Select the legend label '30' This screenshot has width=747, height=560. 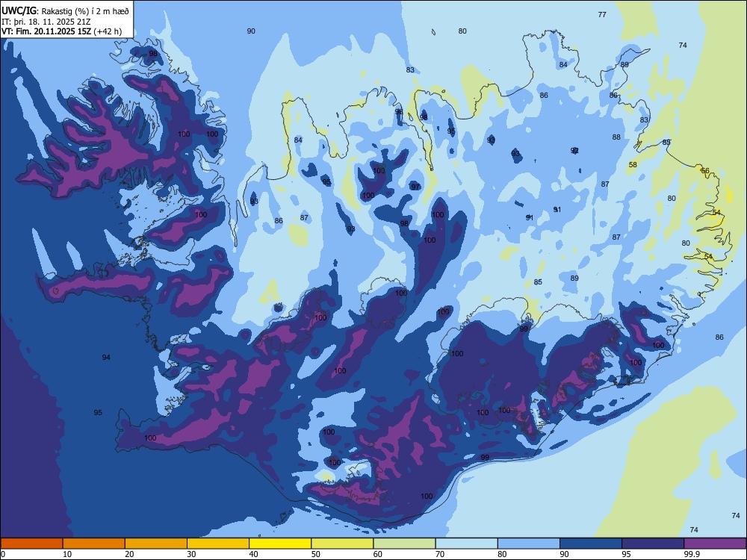pyautogui.click(x=191, y=554)
